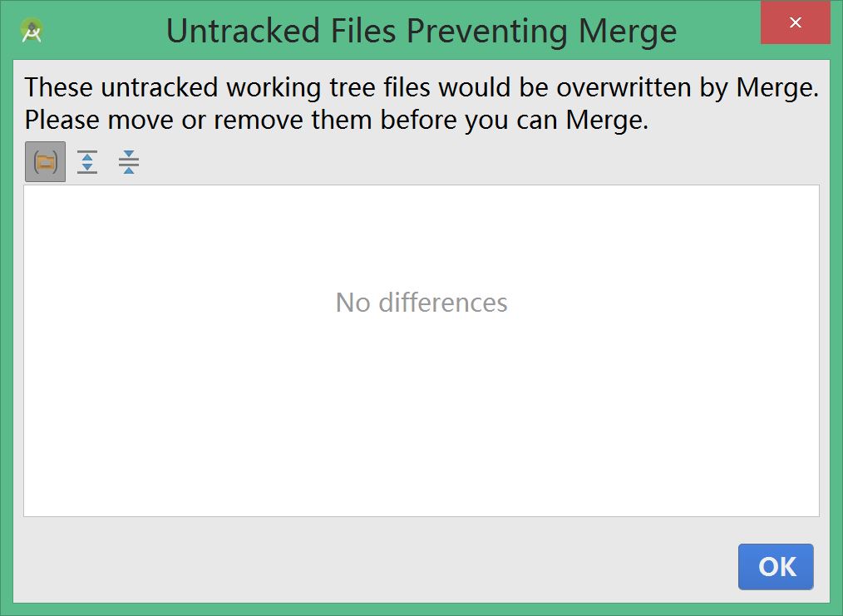The width and height of the screenshot is (843, 616).
Task: Click the word "overwritten" in the warning message
Action: [x=624, y=87]
